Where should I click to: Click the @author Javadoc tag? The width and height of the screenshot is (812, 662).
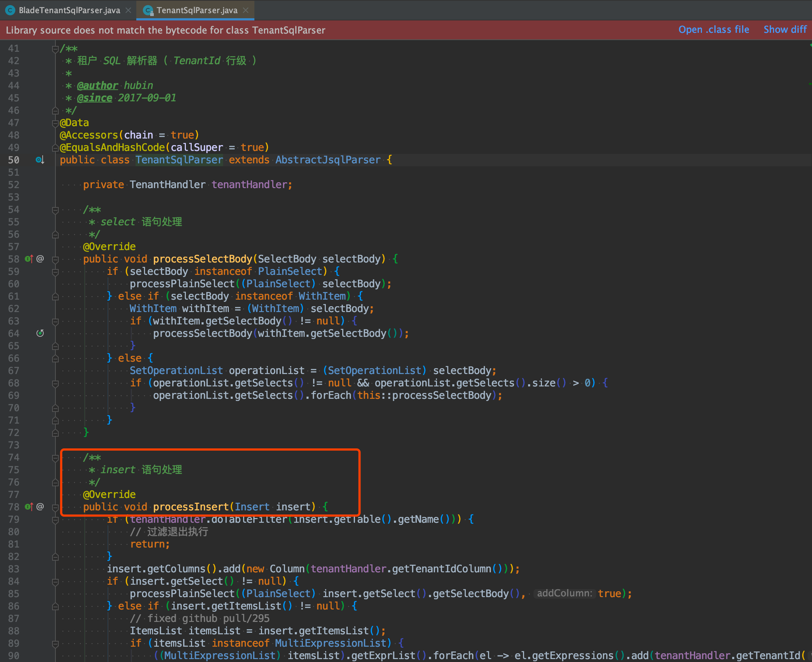pos(98,85)
